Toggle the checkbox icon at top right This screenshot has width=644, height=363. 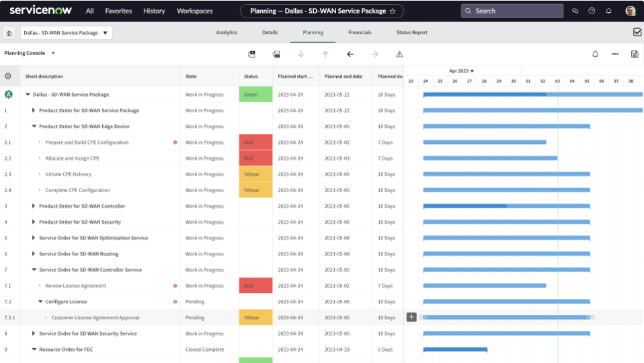click(x=637, y=32)
